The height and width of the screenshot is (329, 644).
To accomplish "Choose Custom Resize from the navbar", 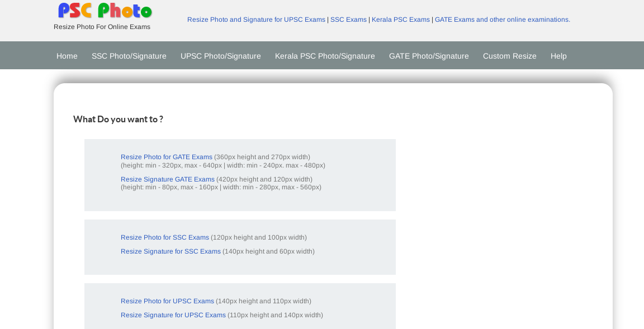I will coord(510,56).
